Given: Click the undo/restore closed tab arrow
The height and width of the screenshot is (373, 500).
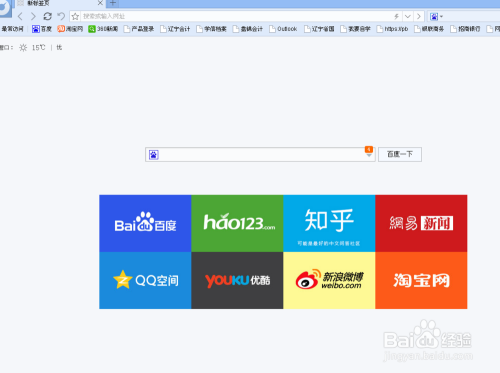Looking at the screenshot, I should pyautogui.click(x=61, y=16).
